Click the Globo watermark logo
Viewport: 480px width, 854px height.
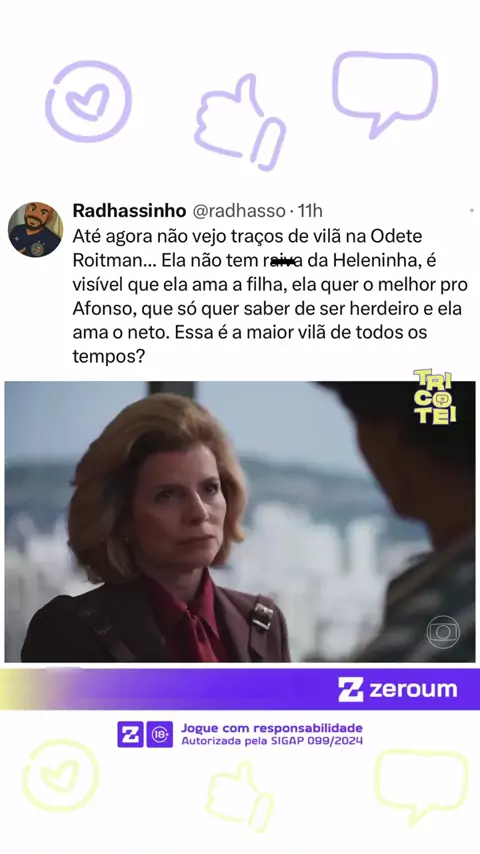pos(442,632)
